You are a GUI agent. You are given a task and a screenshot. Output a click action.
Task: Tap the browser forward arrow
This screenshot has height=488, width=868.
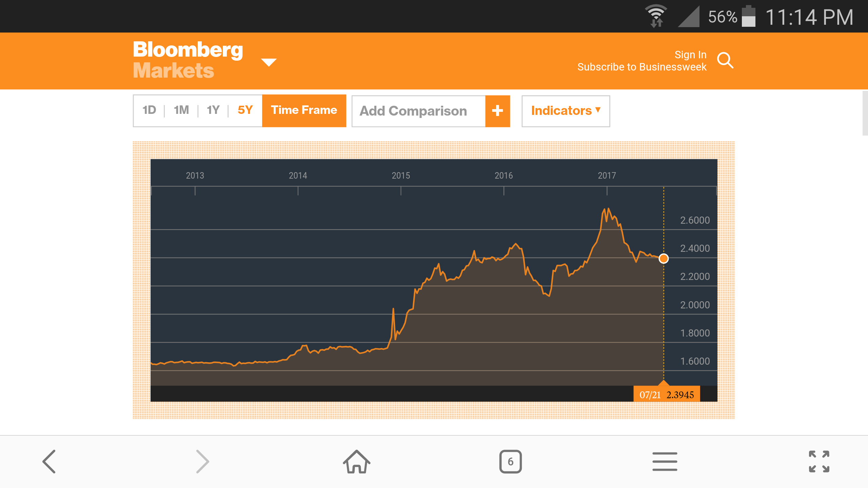coord(202,462)
